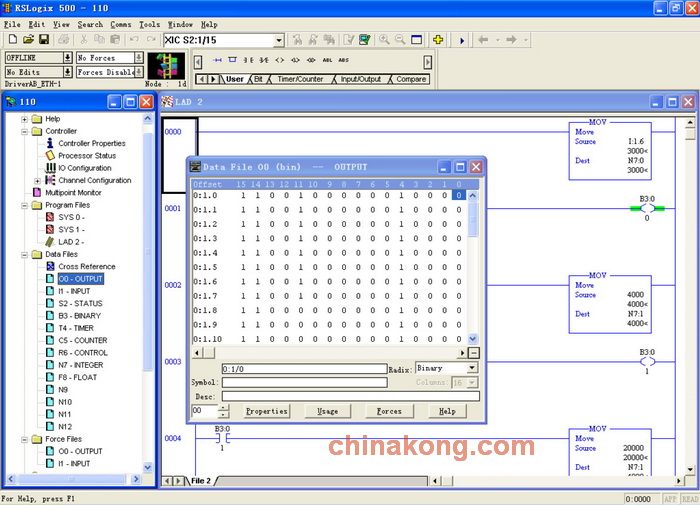Open a project with the folder icon
The width and height of the screenshot is (700, 505).
[x=28, y=40]
